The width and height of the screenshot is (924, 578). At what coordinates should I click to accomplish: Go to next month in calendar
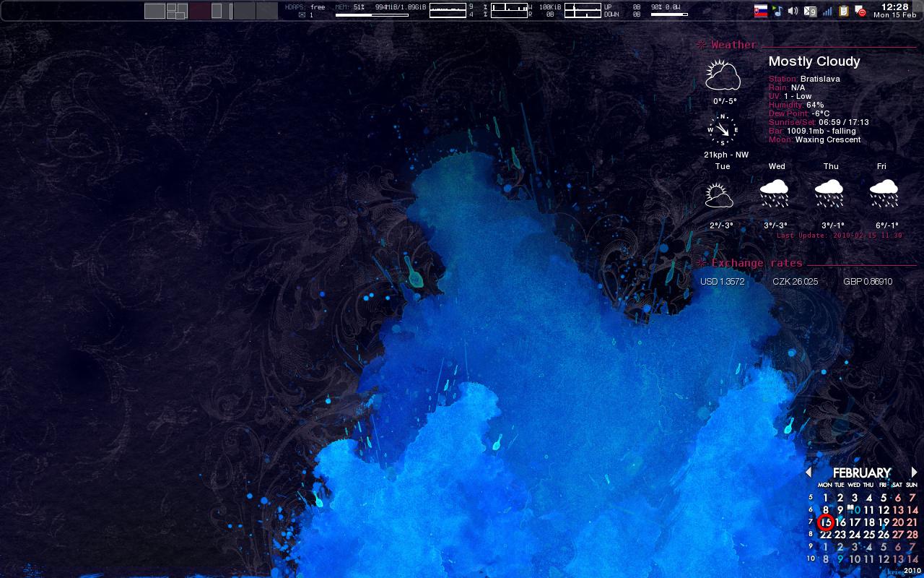click(914, 473)
